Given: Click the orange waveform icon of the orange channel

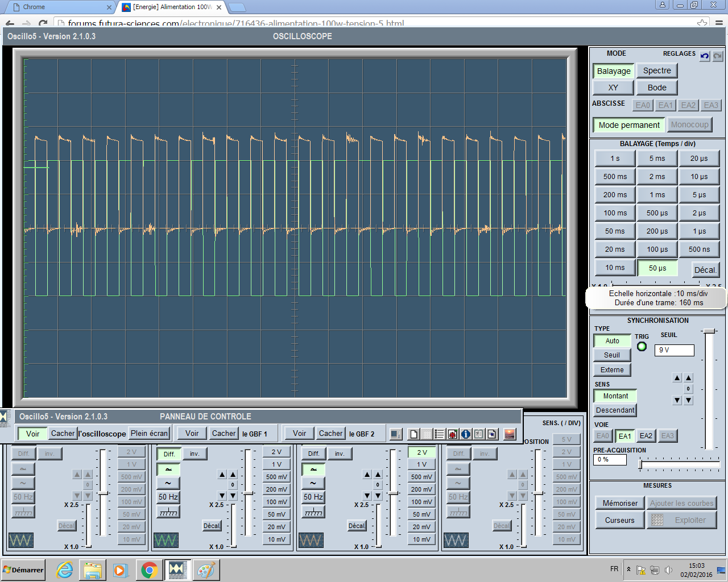Looking at the screenshot, I should pos(311,539).
